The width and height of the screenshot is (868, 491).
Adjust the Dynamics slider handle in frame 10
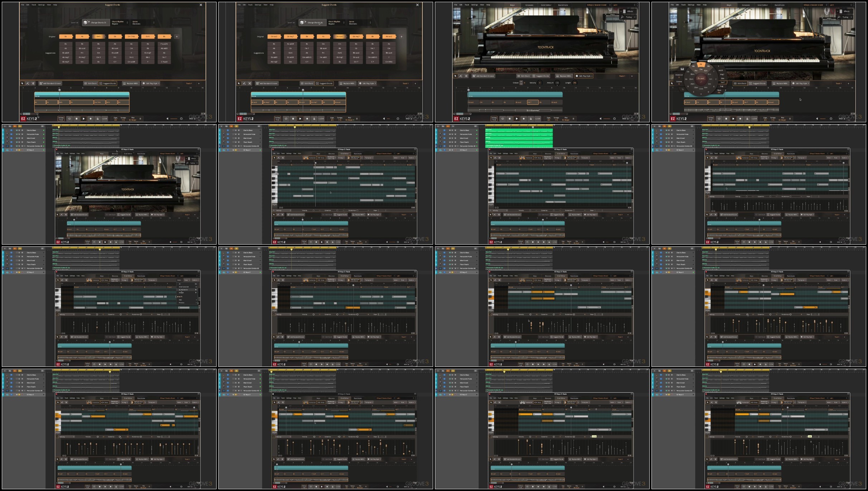pyautogui.click(x=337, y=314)
